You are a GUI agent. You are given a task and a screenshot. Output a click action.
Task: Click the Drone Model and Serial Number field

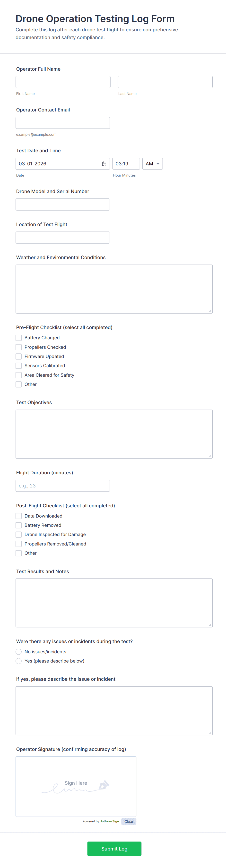pyautogui.click(x=63, y=204)
